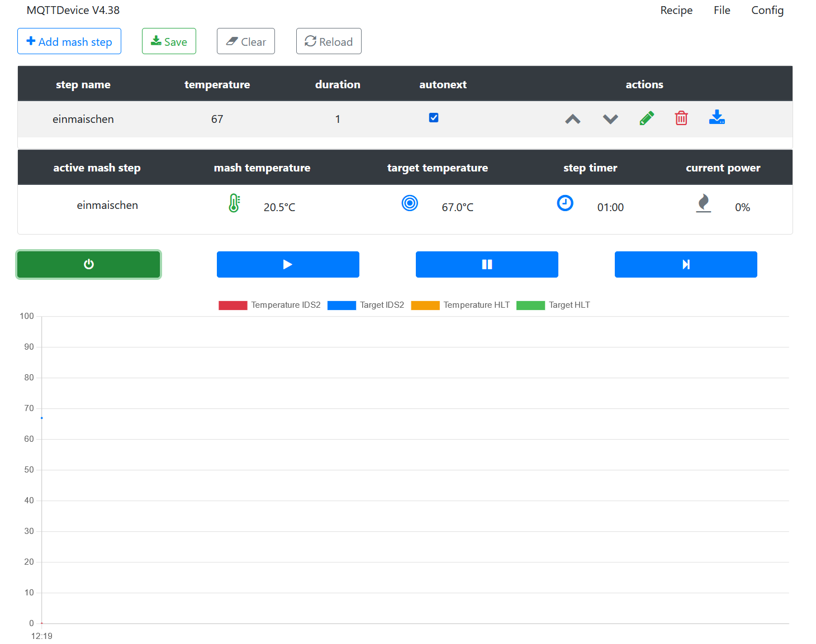Pause the mash process
The image size is (816, 644).
(x=487, y=264)
